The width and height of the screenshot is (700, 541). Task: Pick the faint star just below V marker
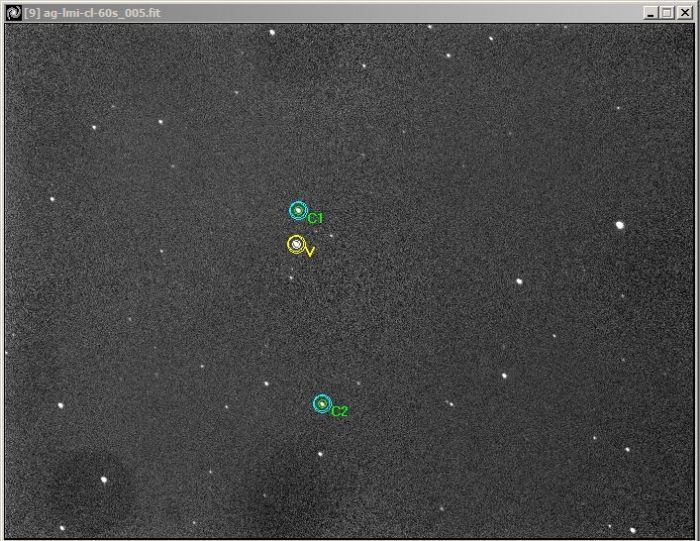point(291,277)
